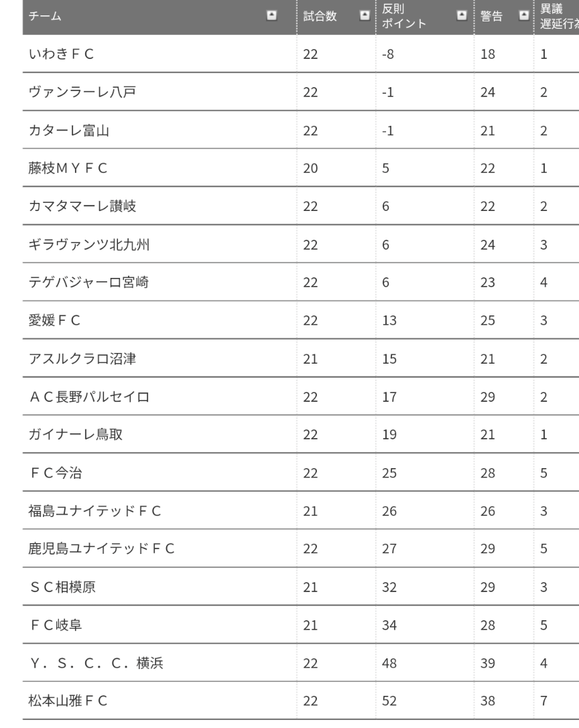The height and width of the screenshot is (728, 579).
Task: Sort by 警告 column arrow icon
Action: 523,16
